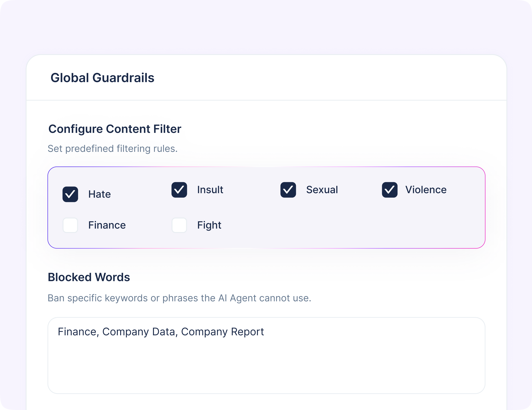Uncheck the Hate filter checkbox
532x410 pixels.
[x=70, y=194]
